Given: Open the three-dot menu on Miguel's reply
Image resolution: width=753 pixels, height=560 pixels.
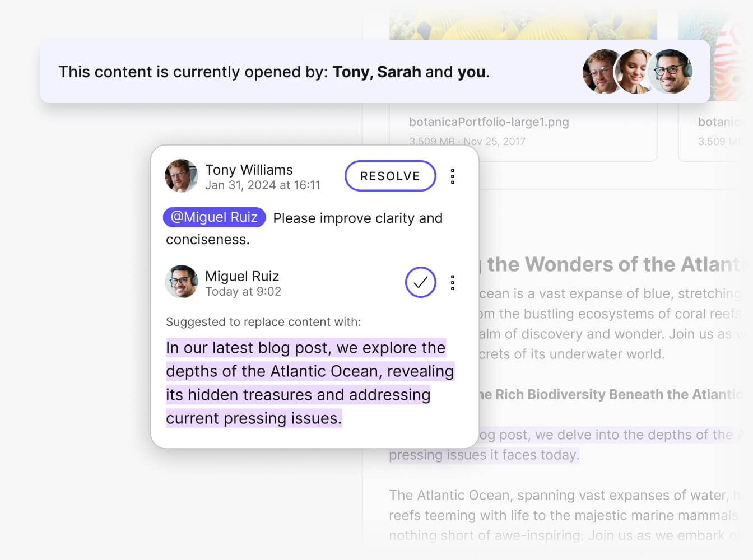Looking at the screenshot, I should click(x=453, y=283).
